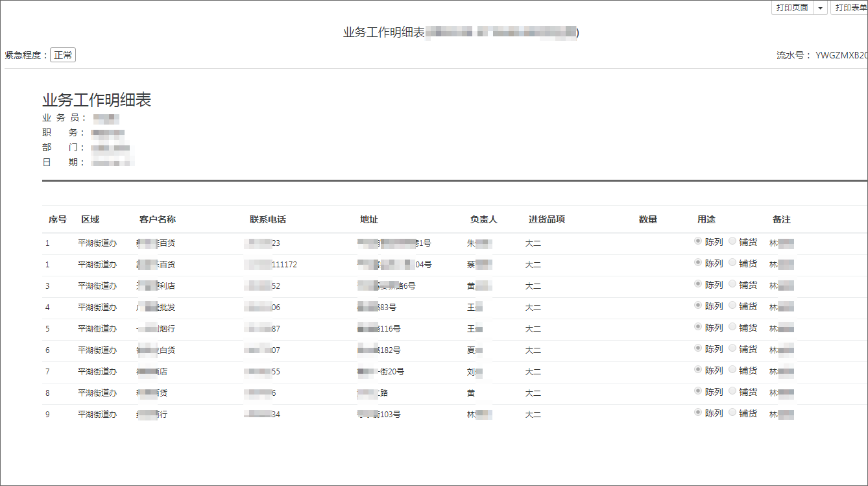Click the 大二 cell in row 5
The height and width of the screenshot is (486, 868).
(533, 329)
